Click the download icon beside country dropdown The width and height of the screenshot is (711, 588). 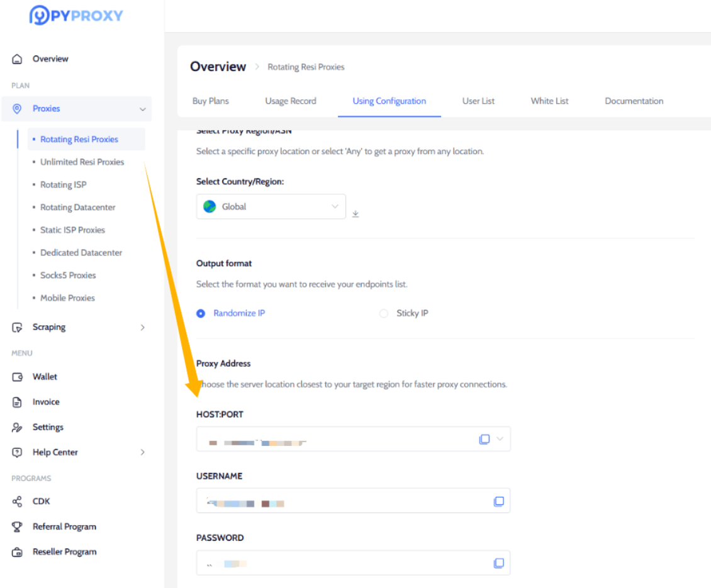coord(355,214)
